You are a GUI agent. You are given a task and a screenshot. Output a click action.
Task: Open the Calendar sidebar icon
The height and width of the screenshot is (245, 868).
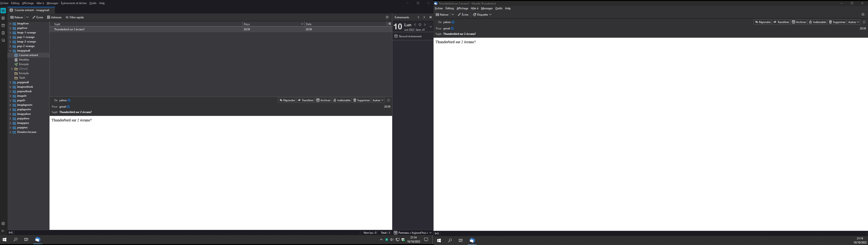[x=3, y=26]
